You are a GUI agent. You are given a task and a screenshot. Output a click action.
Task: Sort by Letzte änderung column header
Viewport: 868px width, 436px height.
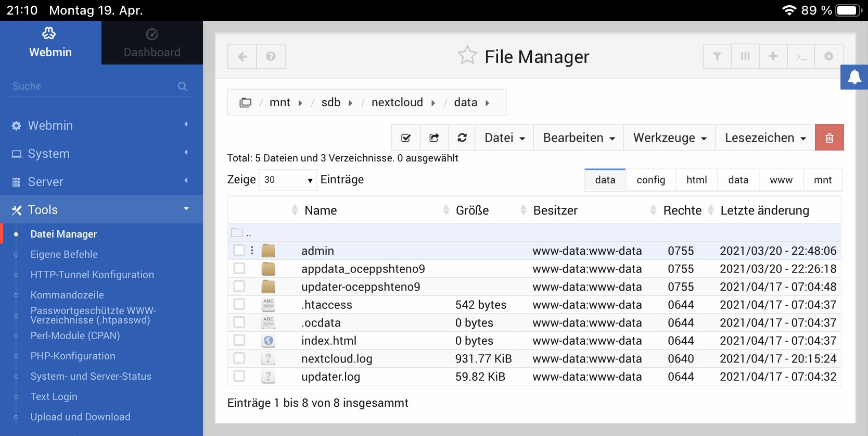click(764, 210)
